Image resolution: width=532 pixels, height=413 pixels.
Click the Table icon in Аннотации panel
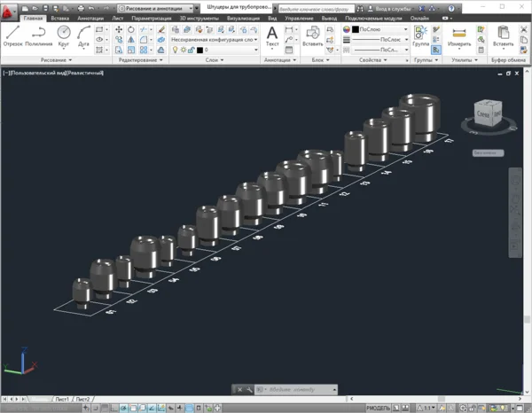[289, 50]
